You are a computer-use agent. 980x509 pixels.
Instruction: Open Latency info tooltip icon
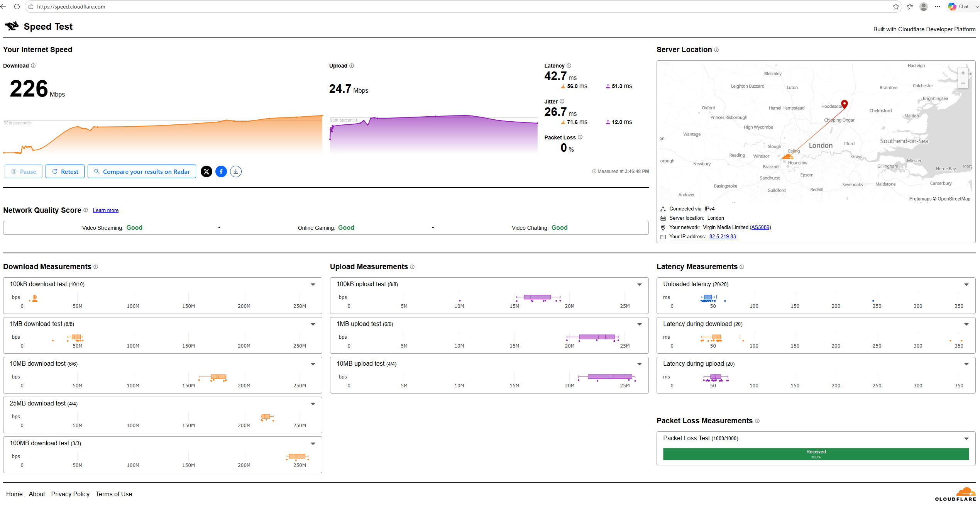[x=569, y=66]
